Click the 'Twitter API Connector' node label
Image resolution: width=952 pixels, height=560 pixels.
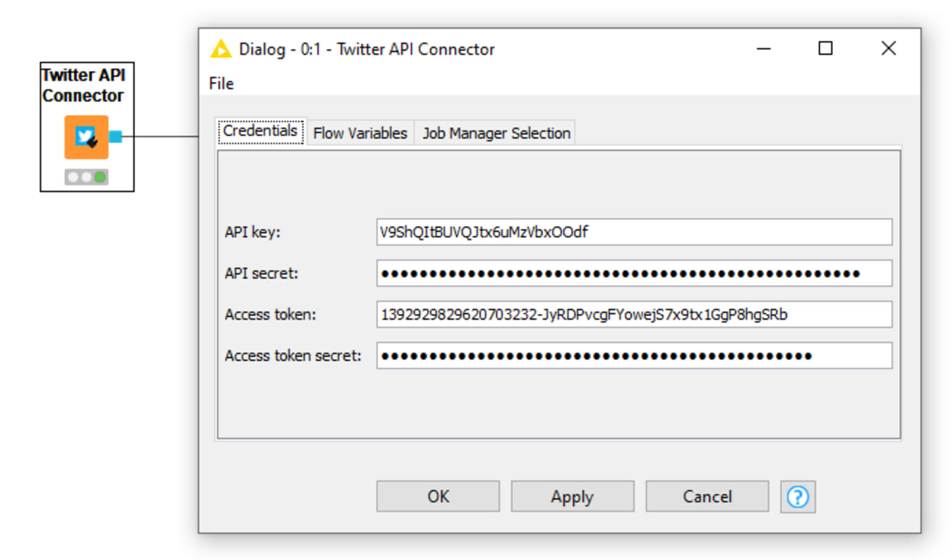coord(84,85)
